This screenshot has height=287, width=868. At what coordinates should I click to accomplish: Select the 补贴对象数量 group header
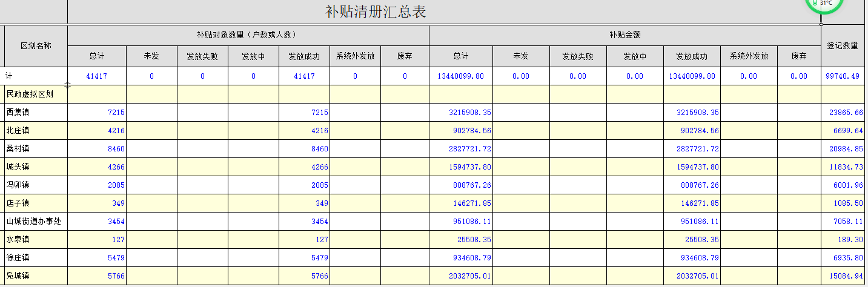[248, 35]
